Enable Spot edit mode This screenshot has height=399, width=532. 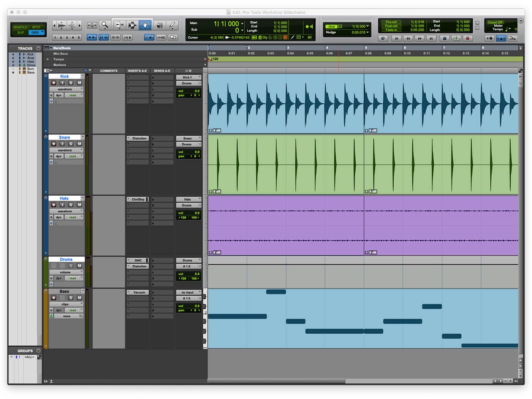(x=36, y=27)
